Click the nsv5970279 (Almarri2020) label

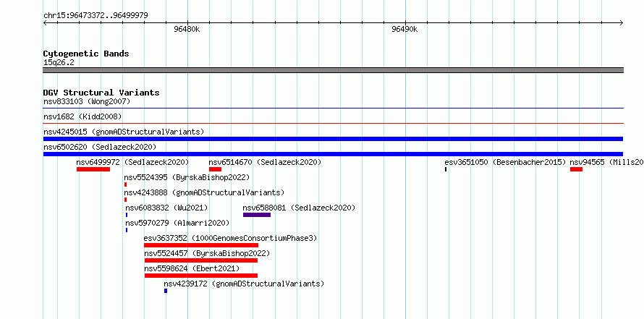pos(177,223)
